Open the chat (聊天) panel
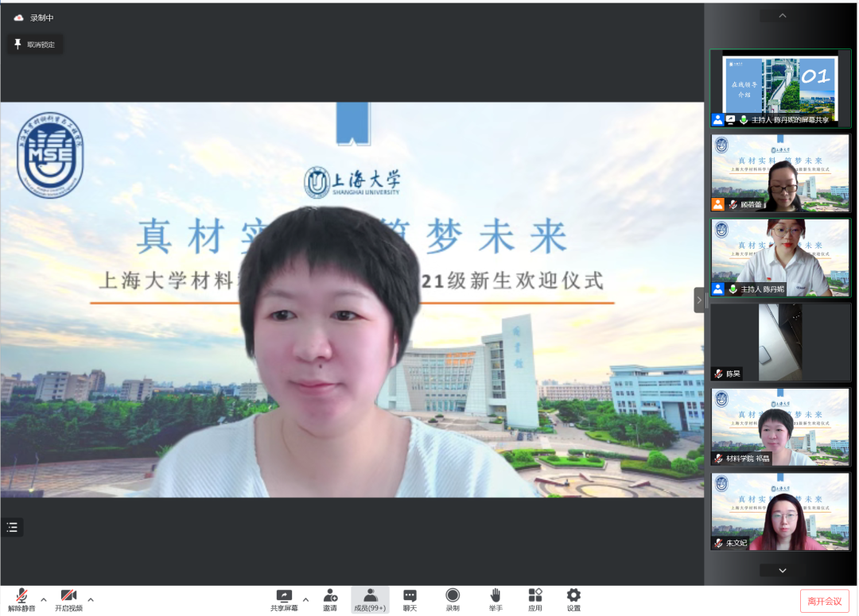The width and height of the screenshot is (859, 616). point(410,599)
